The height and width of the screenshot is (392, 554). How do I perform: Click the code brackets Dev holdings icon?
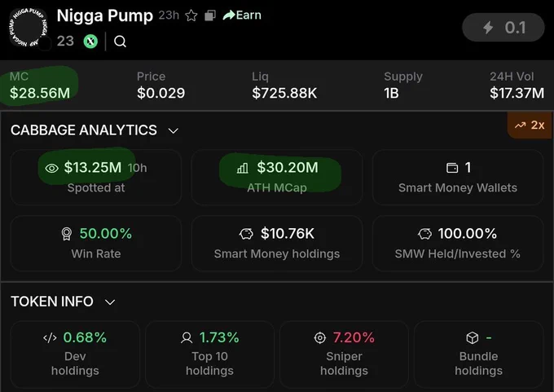coord(50,338)
